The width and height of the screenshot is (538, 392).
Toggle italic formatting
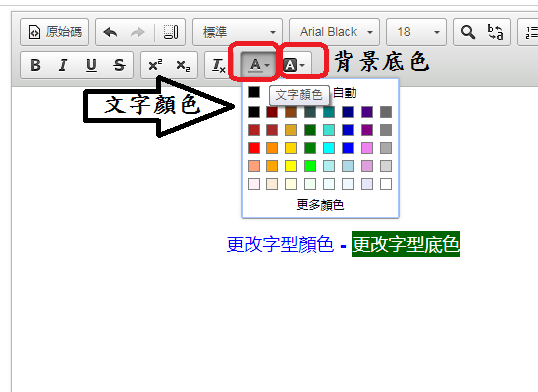[63, 65]
